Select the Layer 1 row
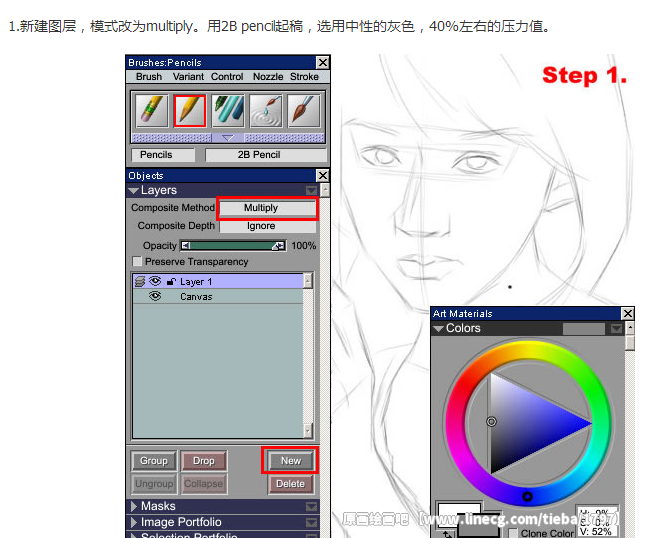This screenshot has height=538, width=661. (218, 281)
